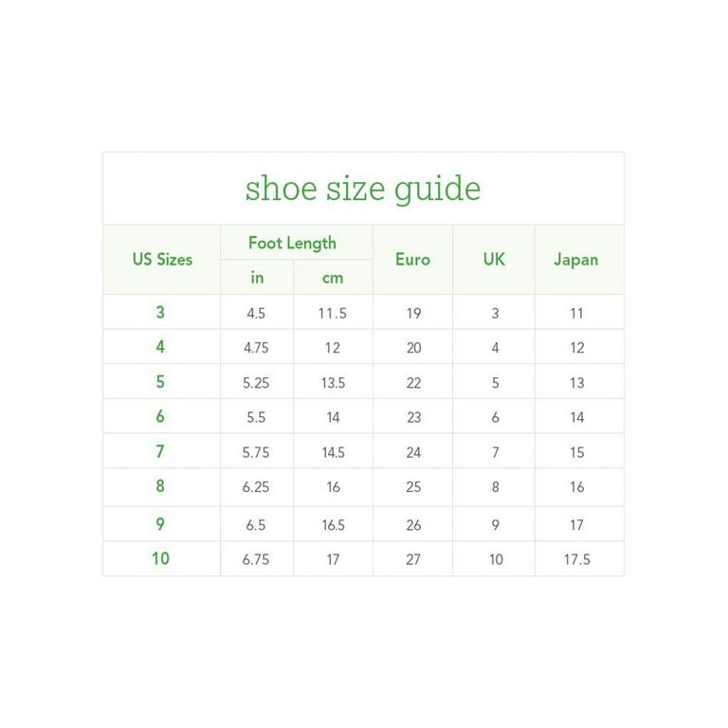Click the Japan size 15 cell

pos(577,452)
